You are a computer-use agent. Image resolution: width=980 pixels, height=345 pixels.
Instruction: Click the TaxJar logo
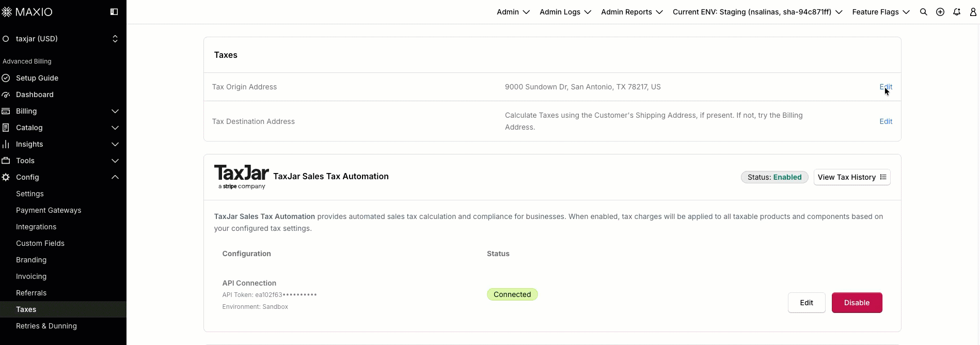click(x=242, y=177)
